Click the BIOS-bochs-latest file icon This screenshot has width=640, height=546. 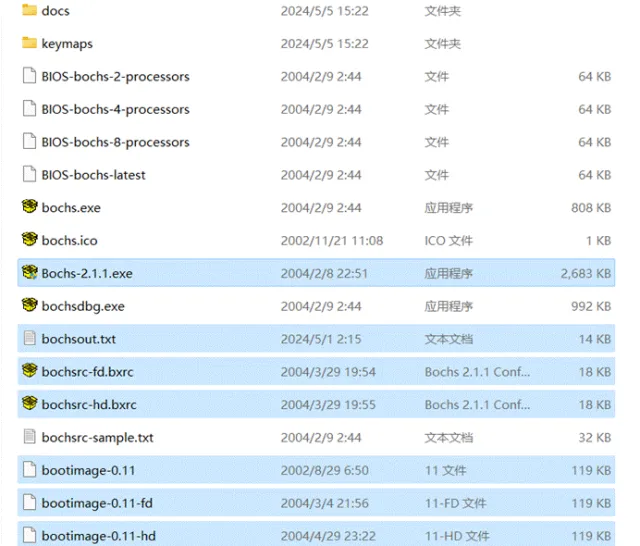pyautogui.click(x=29, y=174)
